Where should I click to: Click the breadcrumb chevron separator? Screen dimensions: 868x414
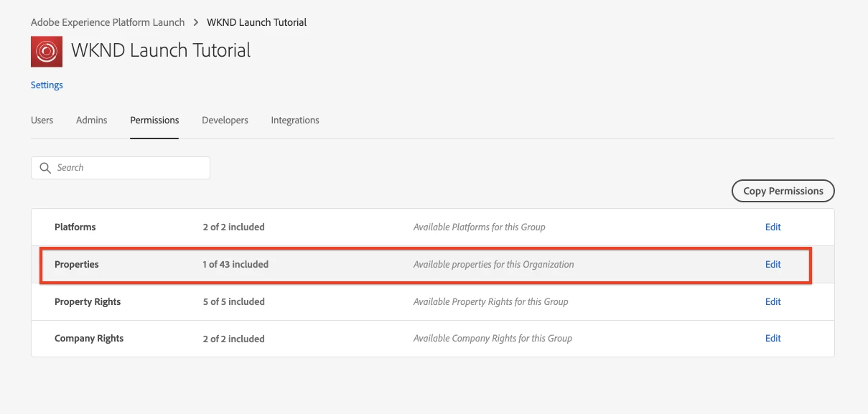196,22
